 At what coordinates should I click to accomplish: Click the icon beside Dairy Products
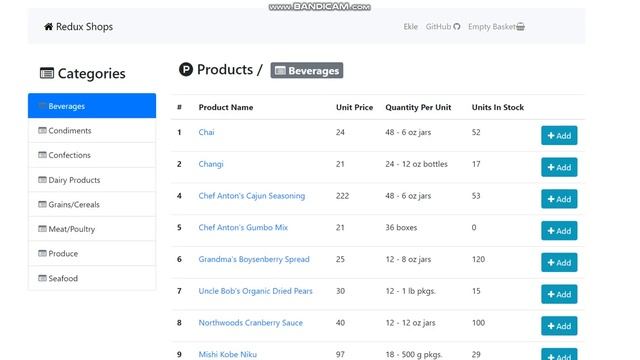click(42, 180)
